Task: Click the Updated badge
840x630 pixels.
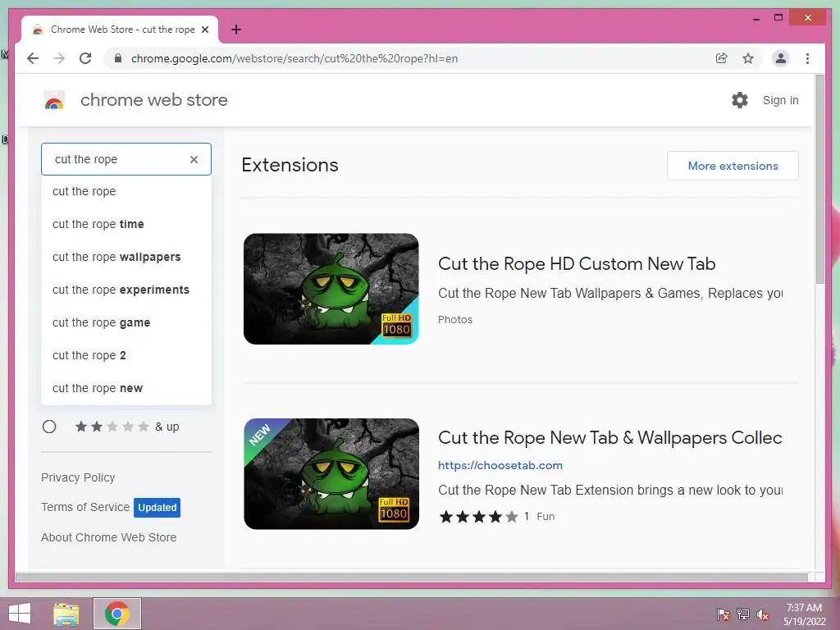Action: coord(157,507)
